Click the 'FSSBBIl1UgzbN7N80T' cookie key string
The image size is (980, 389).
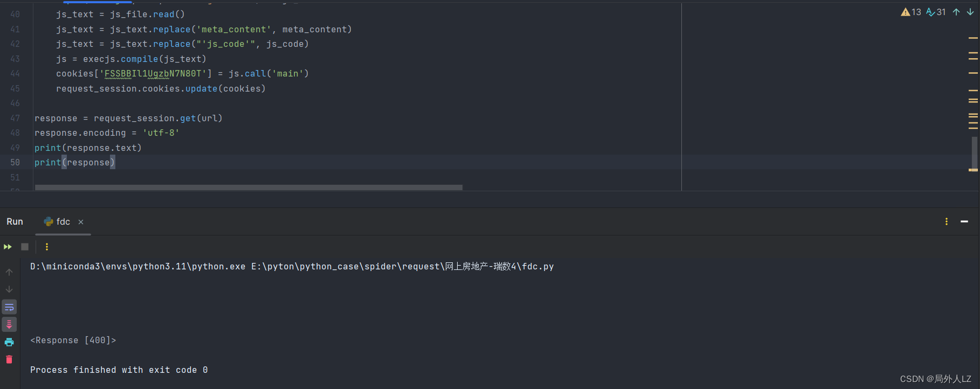tap(153, 74)
